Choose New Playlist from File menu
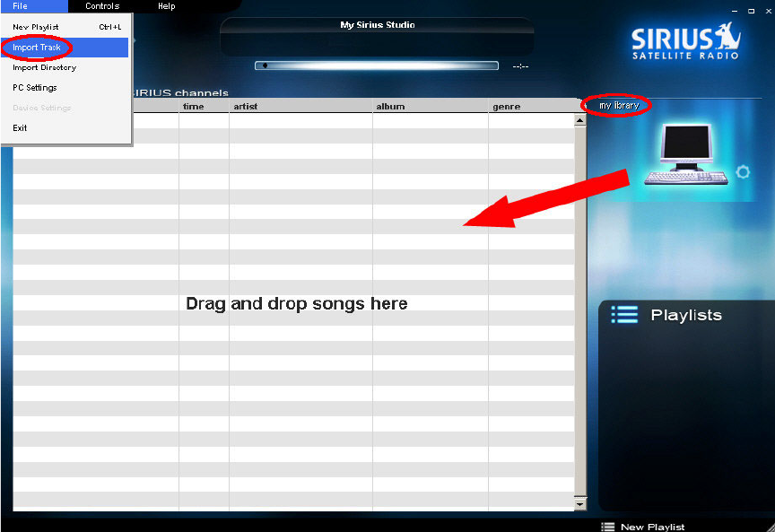 click(x=65, y=27)
